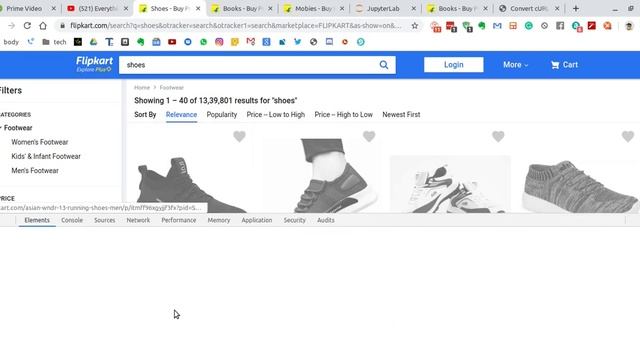Click the Flipkart search magnifier icon

384,65
